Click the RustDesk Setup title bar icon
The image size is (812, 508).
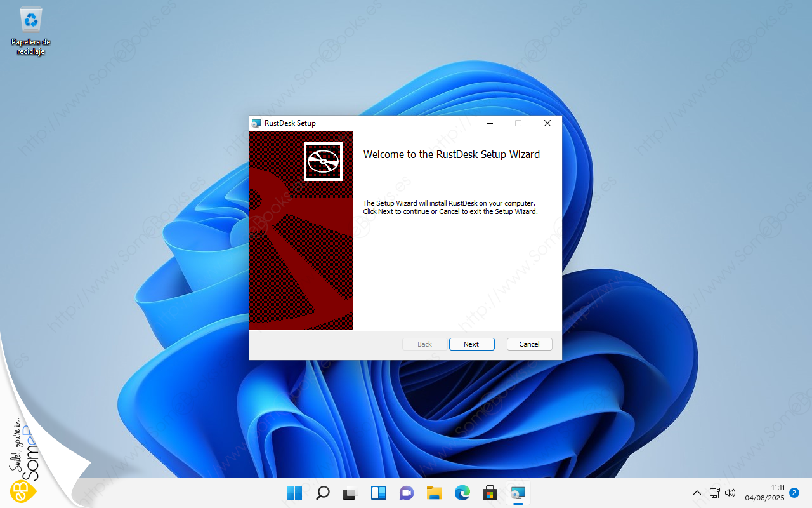pos(256,123)
